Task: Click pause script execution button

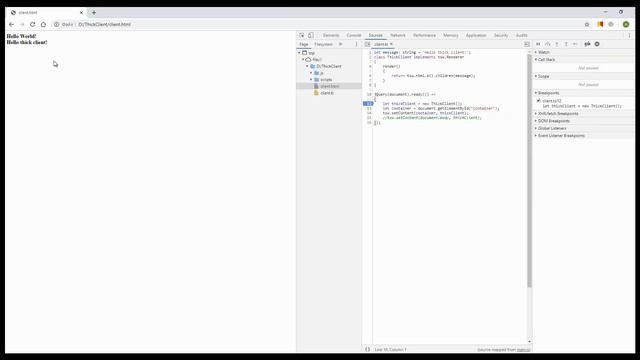Action: (538, 44)
